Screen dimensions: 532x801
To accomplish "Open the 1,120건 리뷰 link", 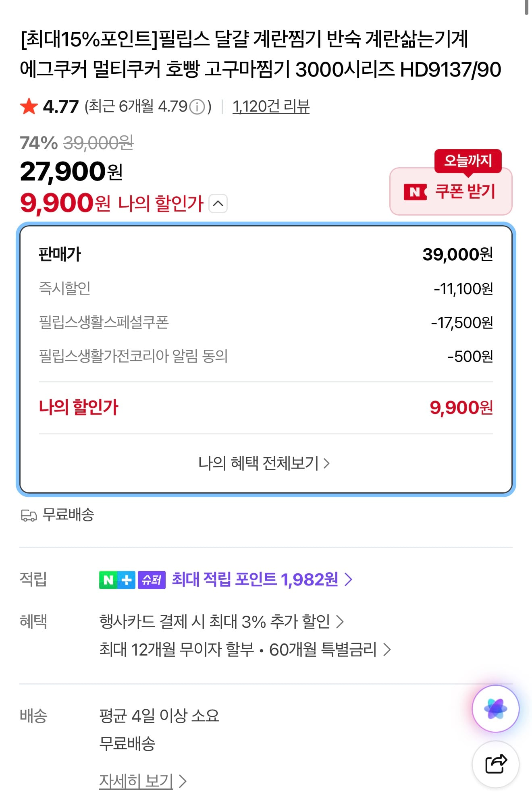I will (271, 106).
